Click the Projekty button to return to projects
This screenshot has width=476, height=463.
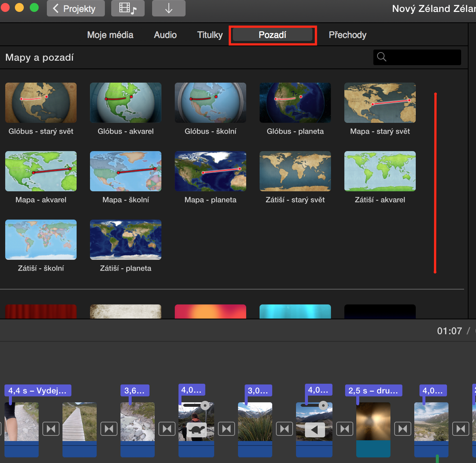(x=76, y=8)
